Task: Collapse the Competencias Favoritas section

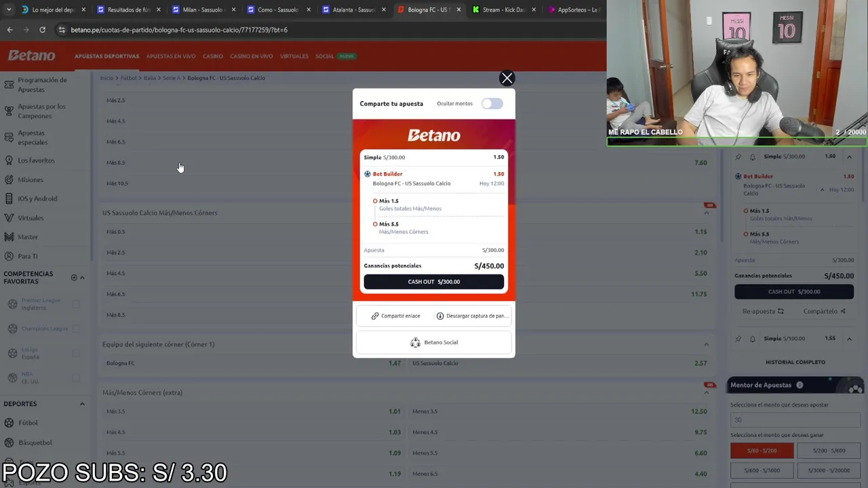Action: tap(82, 277)
